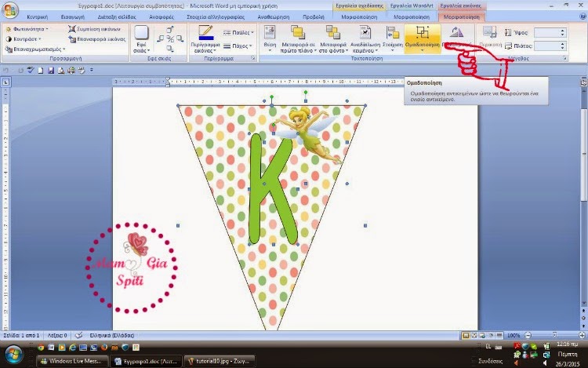Click Ελληνικά (Ελλάδας) language indicator
Screen dimensions: 588x368
pyautogui.click(x=112, y=335)
